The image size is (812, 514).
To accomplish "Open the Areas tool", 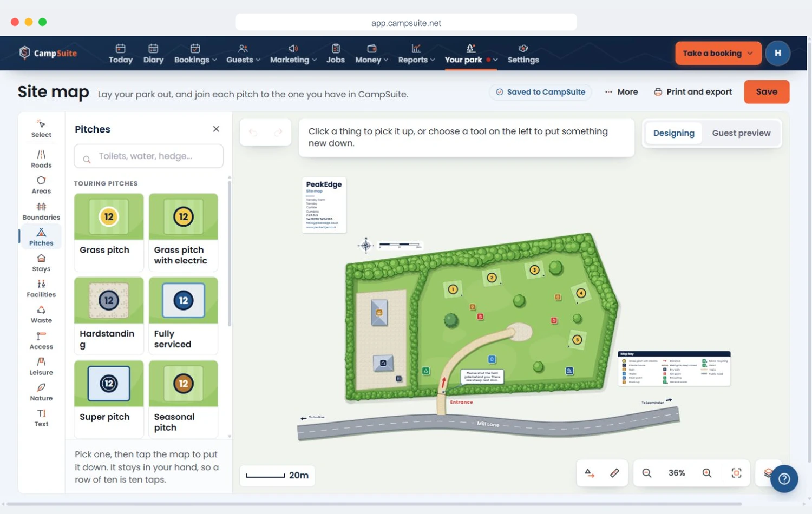I will point(41,185).
